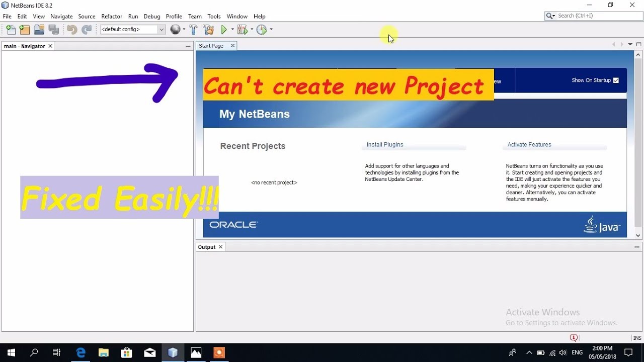Open the Refactor menu
This screenshot has height=362, width=644.
click(x=112, y=17)
